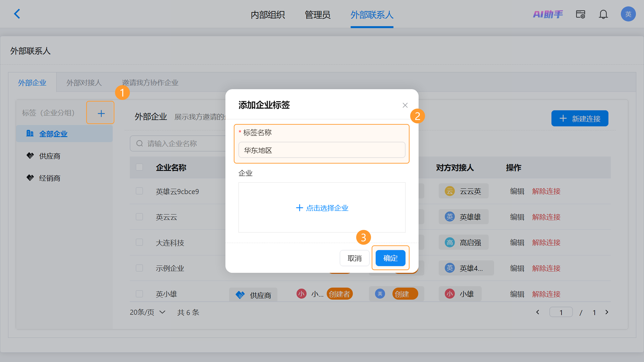Check the 英雄云9cbce9 row checkbox
The image size is (644, 362).
coord(139,191)
